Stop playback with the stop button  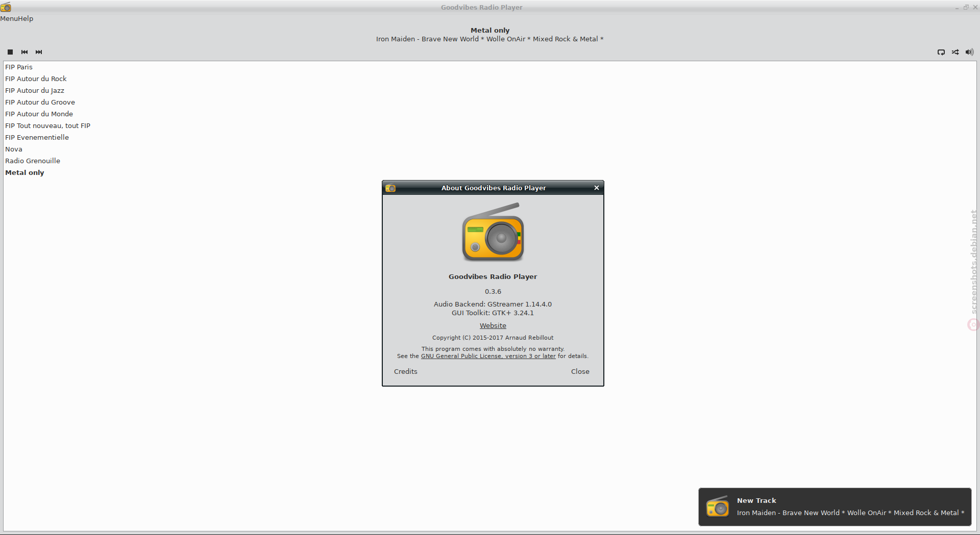click(10, 52)
